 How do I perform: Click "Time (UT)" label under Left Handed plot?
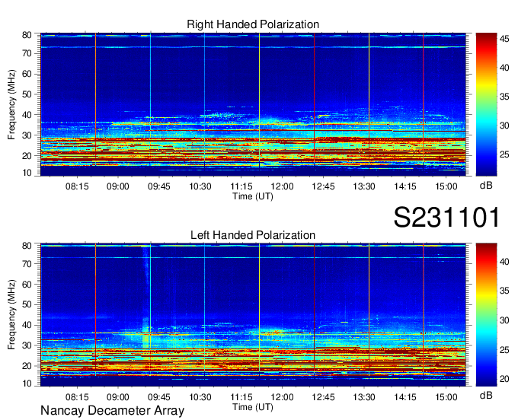pos(253,407)
